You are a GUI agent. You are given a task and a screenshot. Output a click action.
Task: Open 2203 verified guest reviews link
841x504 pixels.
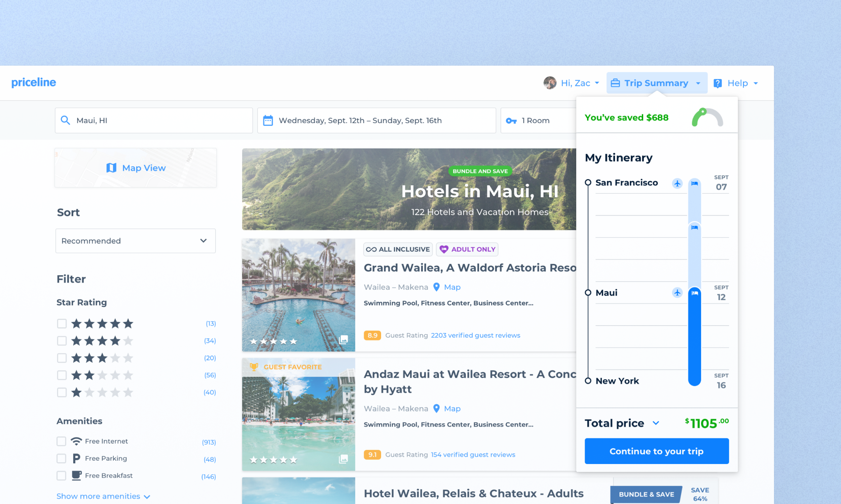pyautogui.click(x=475, y=335)
